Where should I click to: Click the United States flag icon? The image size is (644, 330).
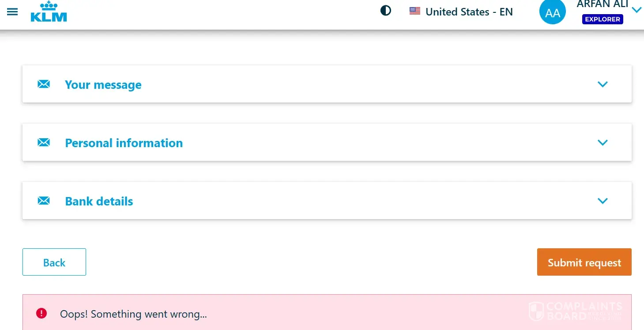point(414,11)
